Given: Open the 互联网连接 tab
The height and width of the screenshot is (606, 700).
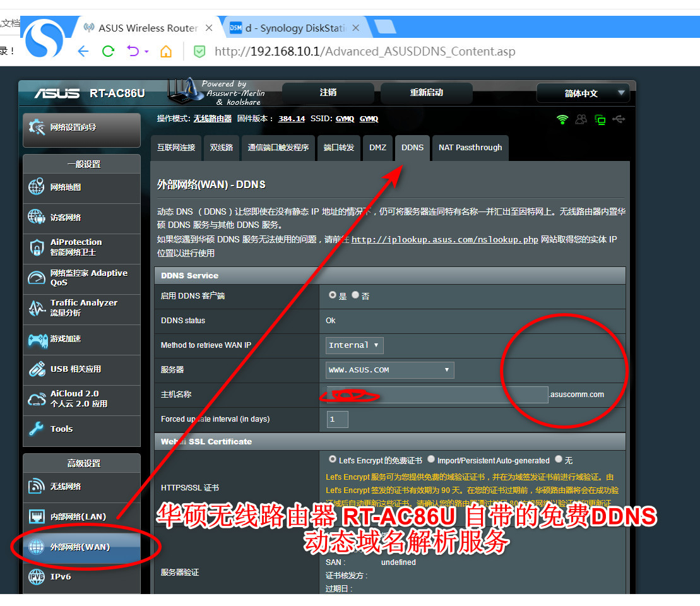Looking at the screenshot, I should tap(176, 148).
